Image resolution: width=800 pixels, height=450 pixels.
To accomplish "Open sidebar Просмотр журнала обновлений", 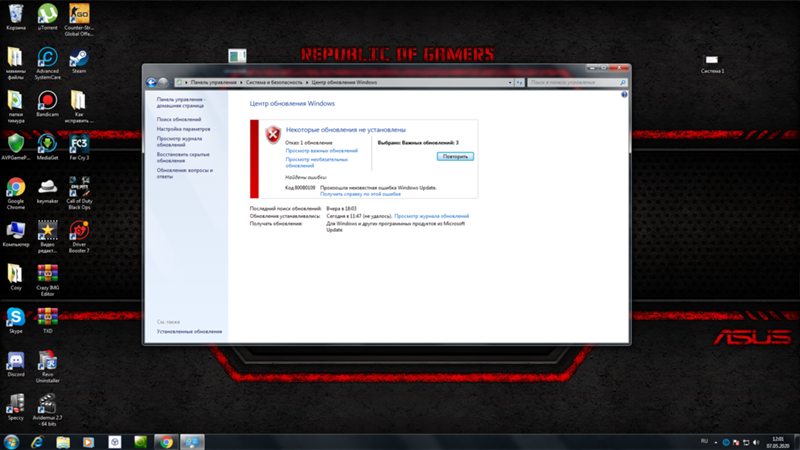I will 179,141.
